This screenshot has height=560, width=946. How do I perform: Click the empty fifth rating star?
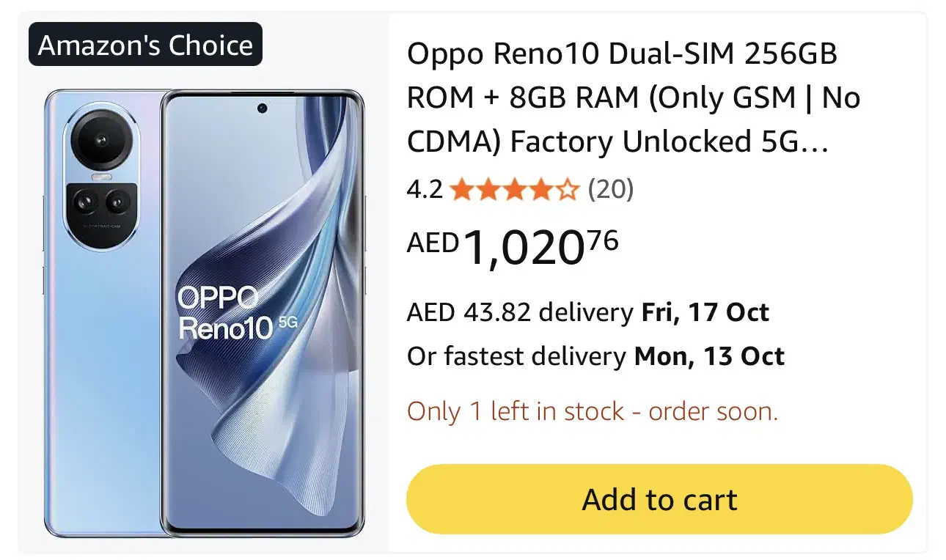(x=568, y=191)
